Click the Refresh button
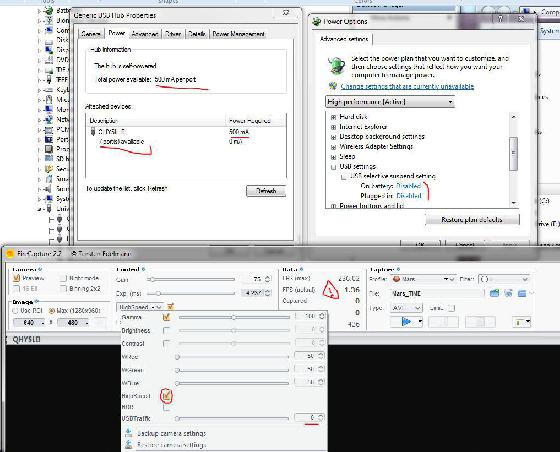 (x=266, y=191)
